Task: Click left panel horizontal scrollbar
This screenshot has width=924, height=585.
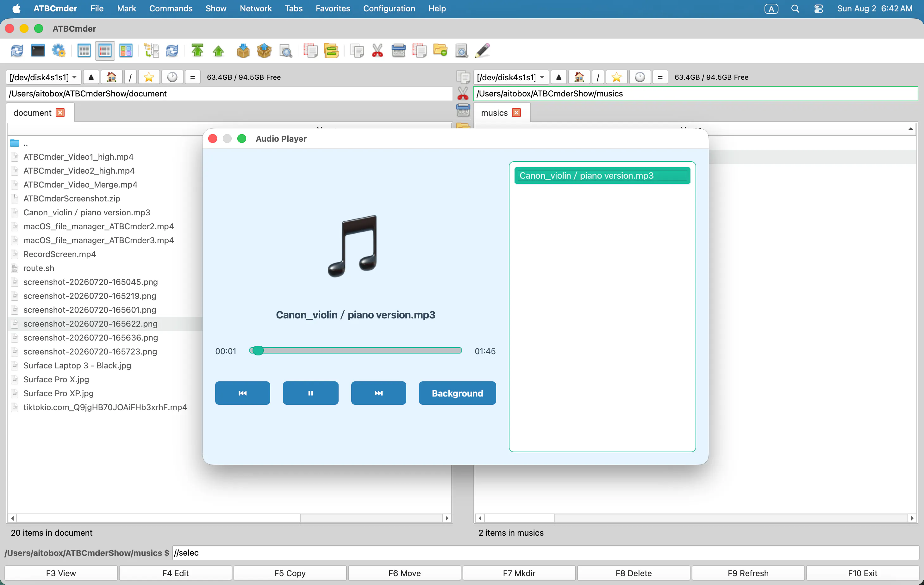Action: pyautogui.click(x=229, y=518)
